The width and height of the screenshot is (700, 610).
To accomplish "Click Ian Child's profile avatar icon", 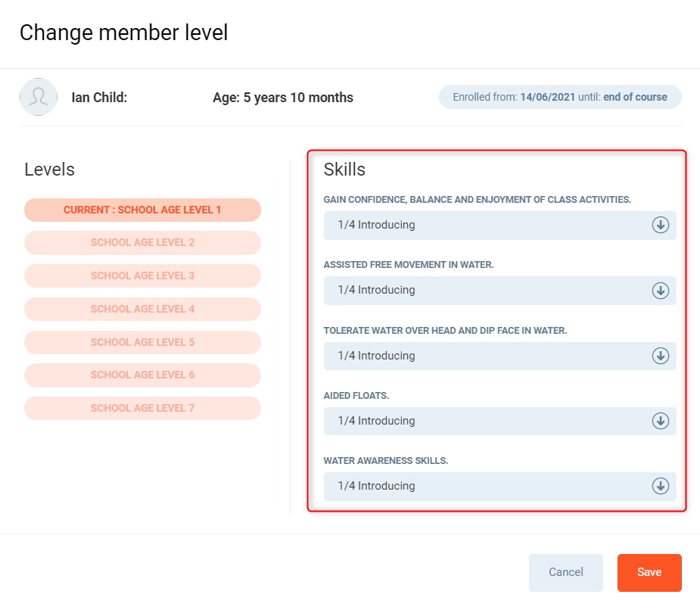I will click(39, 97).
